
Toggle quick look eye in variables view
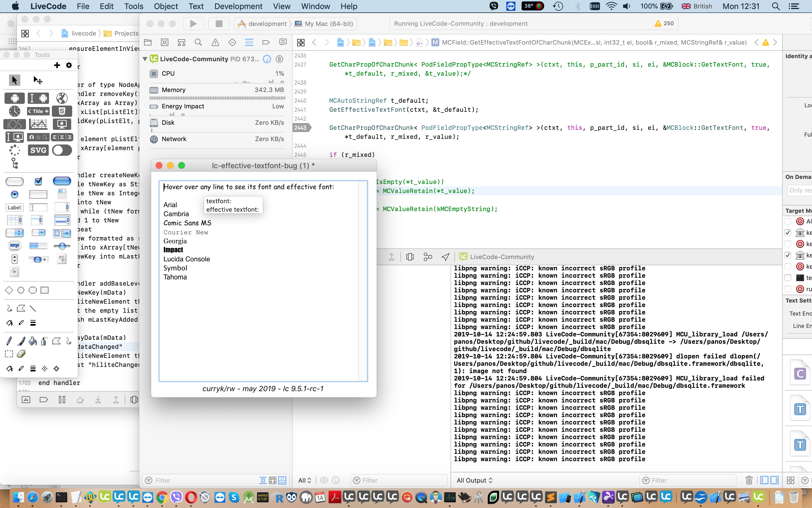pyautogui.click(x=324, y=480)
